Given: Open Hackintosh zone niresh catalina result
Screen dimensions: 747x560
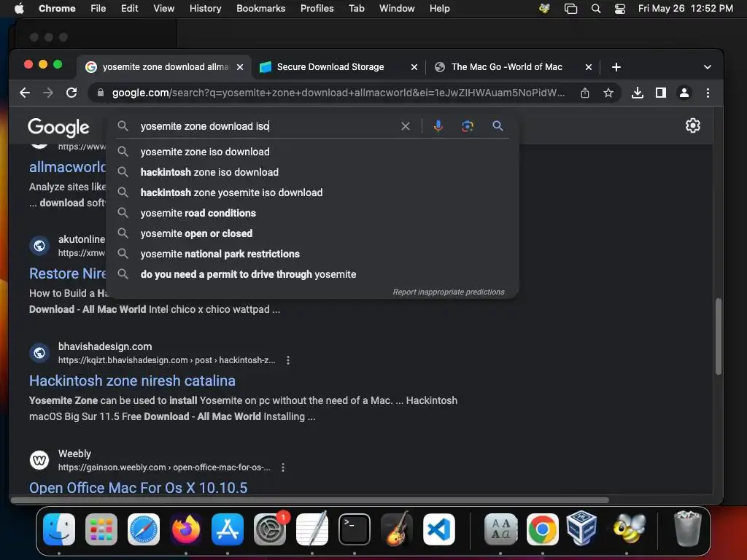Looking at the screenshot, I should click(132, 381).
